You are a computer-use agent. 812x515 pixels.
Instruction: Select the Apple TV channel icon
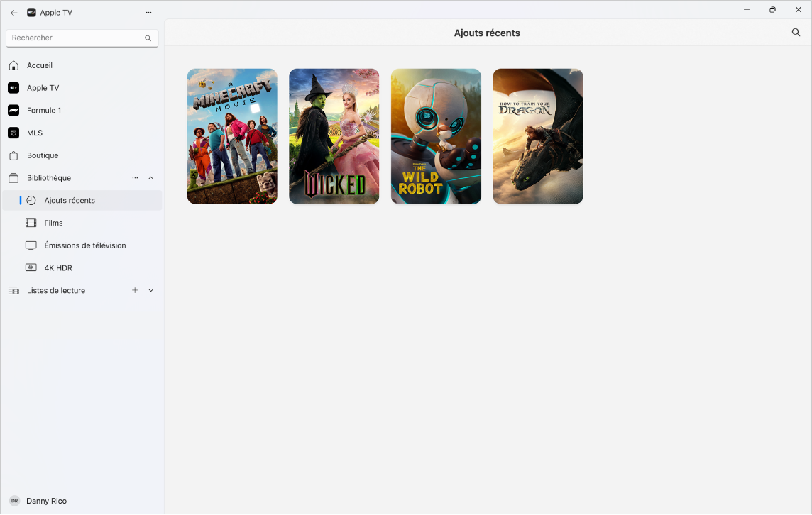(x=14, y=87)
